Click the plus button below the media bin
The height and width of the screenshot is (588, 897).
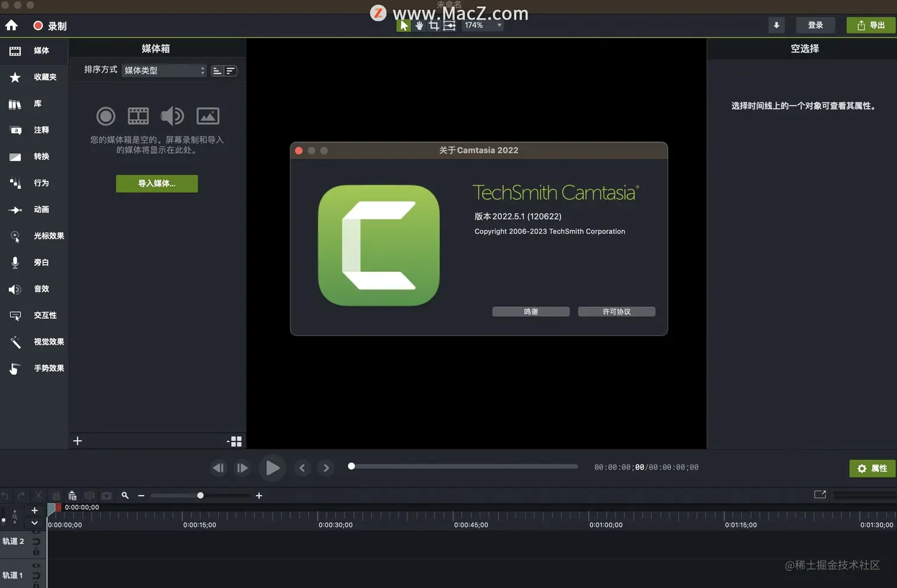point(78,441)
